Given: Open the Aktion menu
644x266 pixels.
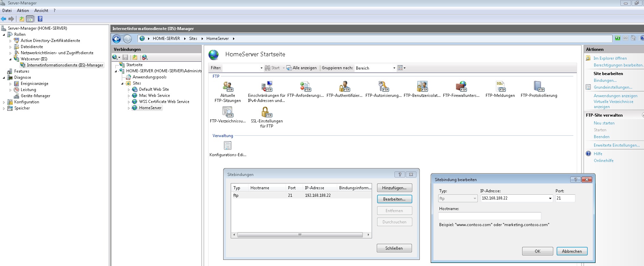Looking at the screenshot, I should 23,11.
